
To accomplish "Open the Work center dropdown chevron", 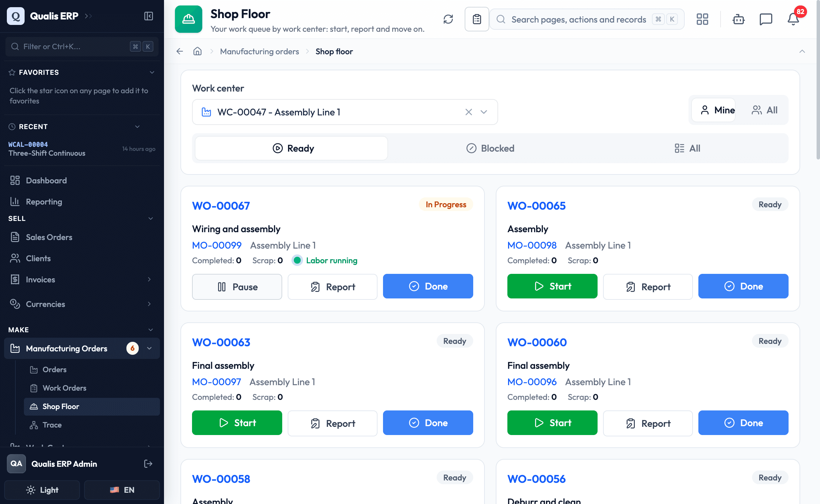I will coord(484,112).
